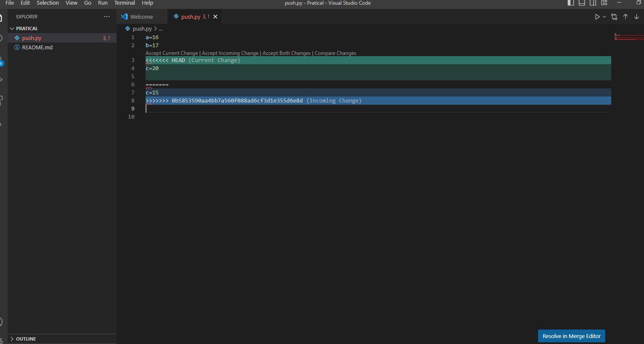Click the Customize Layout icon in title bar

(x=604, y=3)
